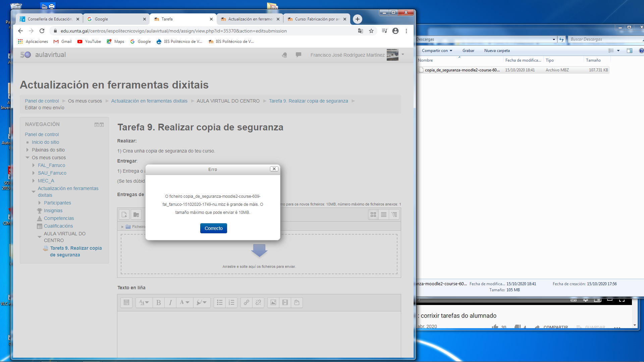Switch to the Curso: Fabricación tab
The height and width of the screenshot is (362, 644).
click(x=316, y=19)
